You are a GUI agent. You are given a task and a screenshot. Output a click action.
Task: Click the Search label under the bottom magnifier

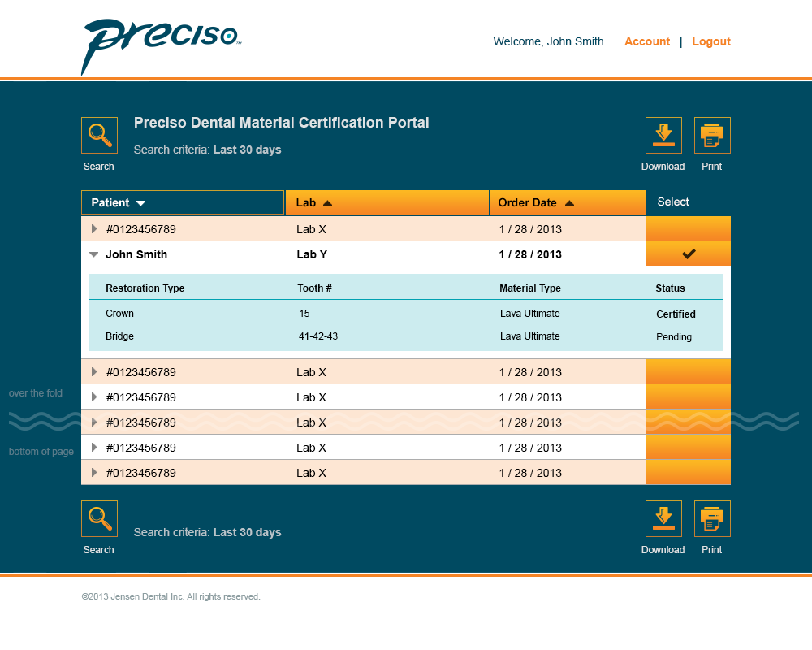(98, 550)
